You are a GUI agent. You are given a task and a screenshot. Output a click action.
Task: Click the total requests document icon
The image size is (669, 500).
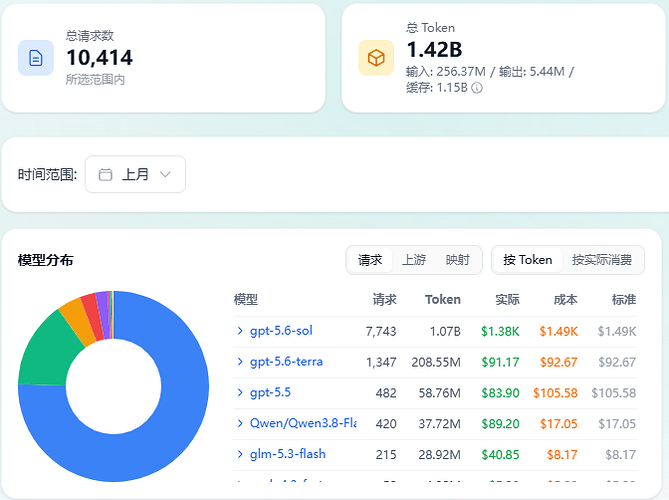36,58
